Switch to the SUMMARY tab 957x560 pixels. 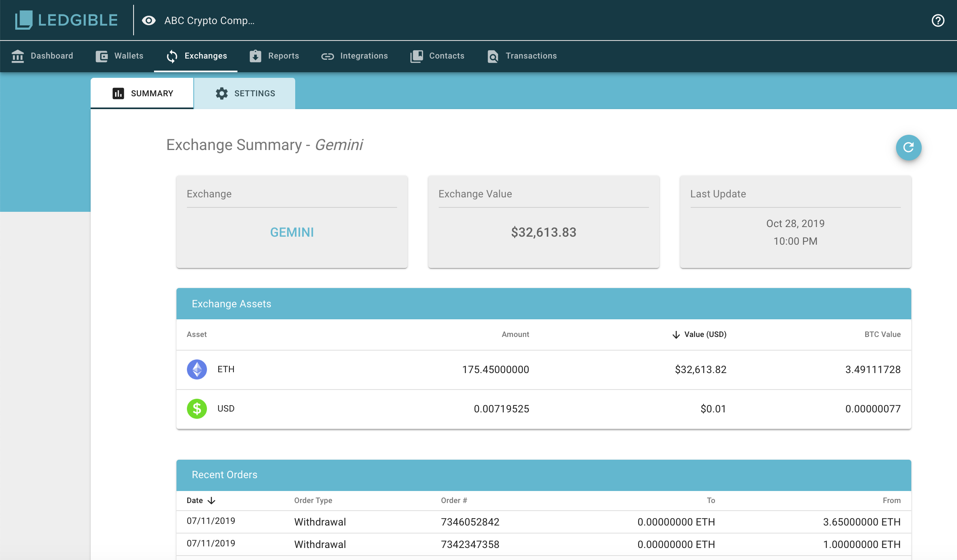tap(142, 93)
